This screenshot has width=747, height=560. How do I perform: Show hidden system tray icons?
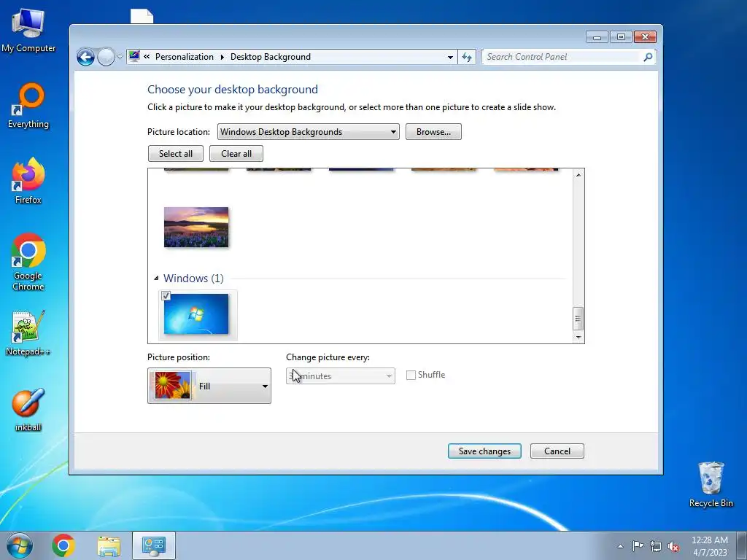(620, 546)
